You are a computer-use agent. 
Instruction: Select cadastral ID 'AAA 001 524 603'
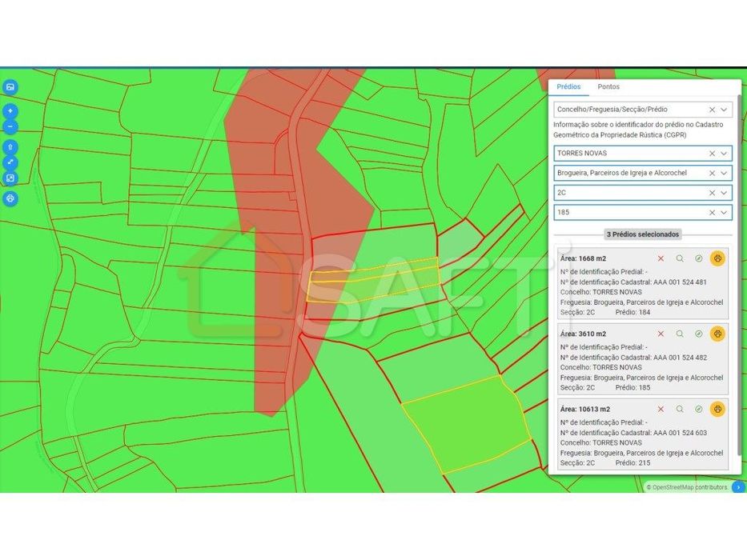coord(680,433)
